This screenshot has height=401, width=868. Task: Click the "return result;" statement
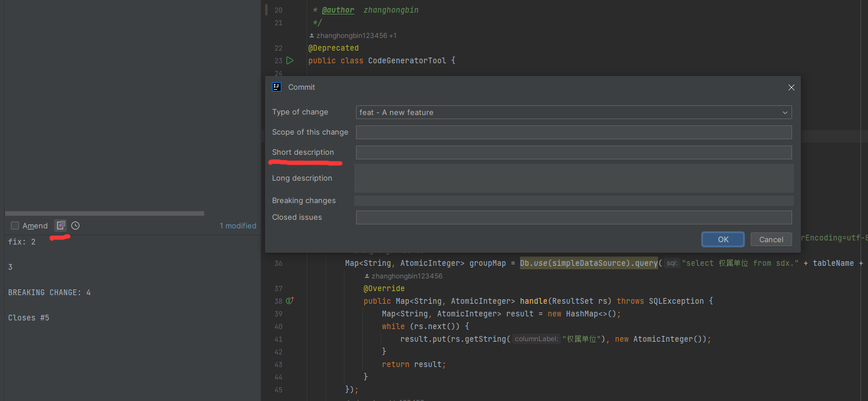414,364
